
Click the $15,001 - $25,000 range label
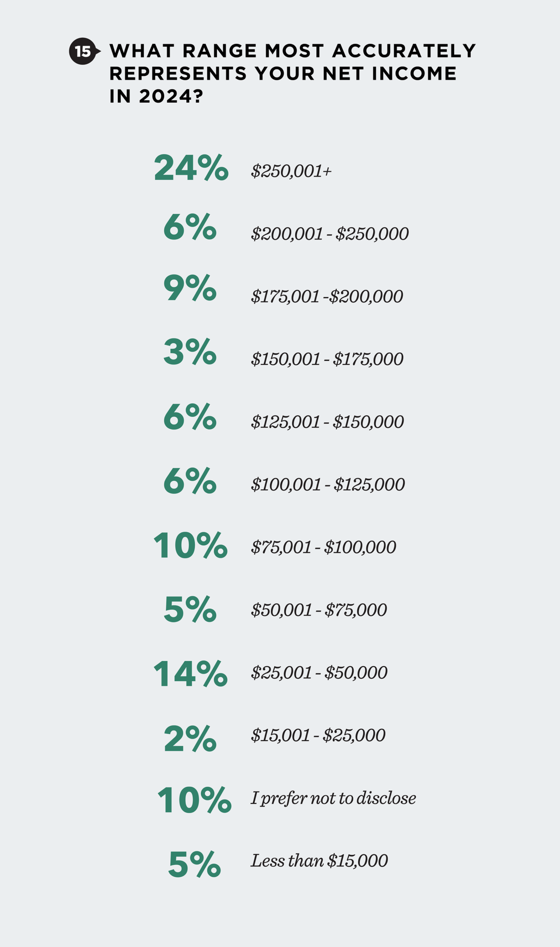[x=318, y=735]
